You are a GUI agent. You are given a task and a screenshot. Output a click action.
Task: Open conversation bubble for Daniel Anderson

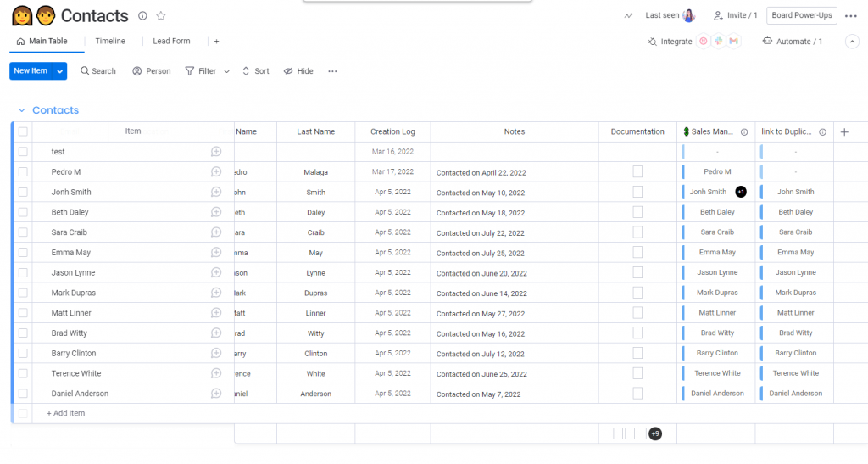coord(216,393)
